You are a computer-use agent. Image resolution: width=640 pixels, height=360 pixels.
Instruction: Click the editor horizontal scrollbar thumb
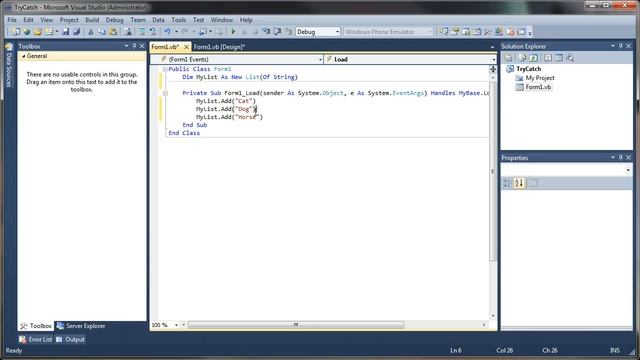pyautogui.click(x=296, y=325)
